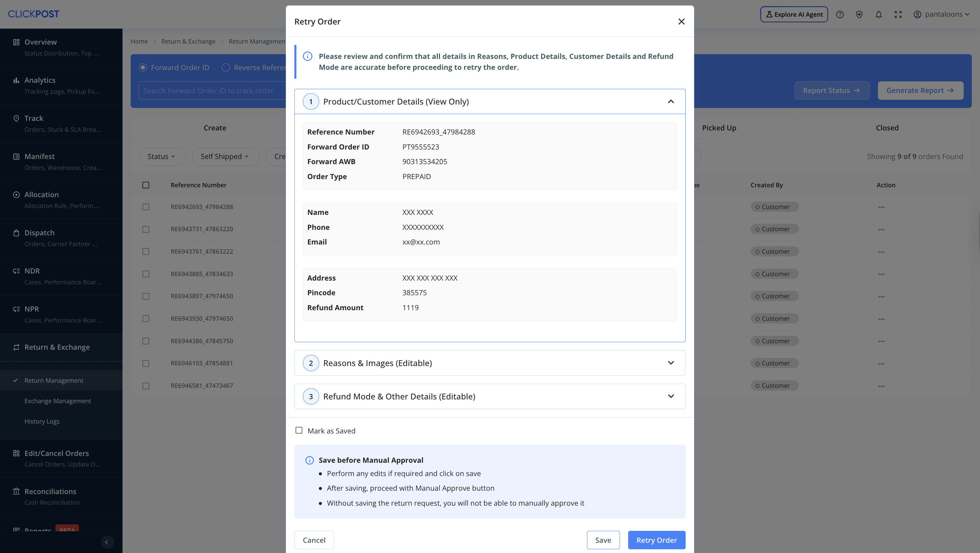
Task: Click the Retry Order button
Action: pos(656,540)
